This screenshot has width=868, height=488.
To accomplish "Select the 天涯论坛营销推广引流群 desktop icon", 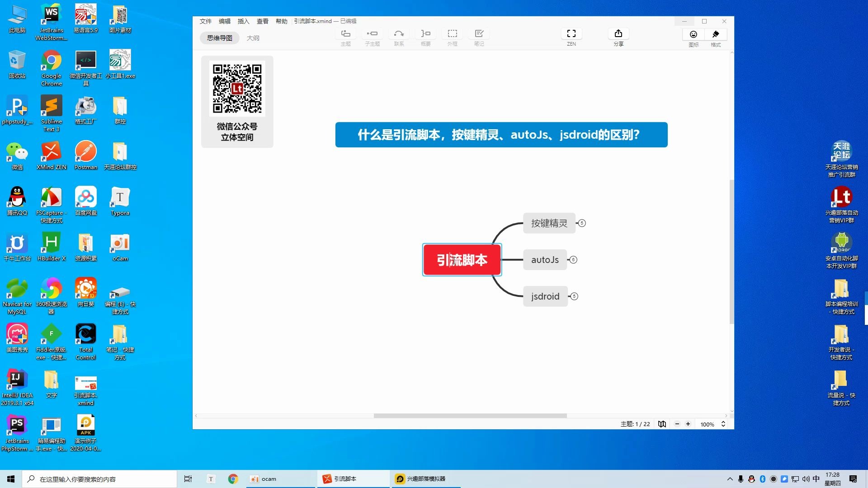I will point(841,159).
